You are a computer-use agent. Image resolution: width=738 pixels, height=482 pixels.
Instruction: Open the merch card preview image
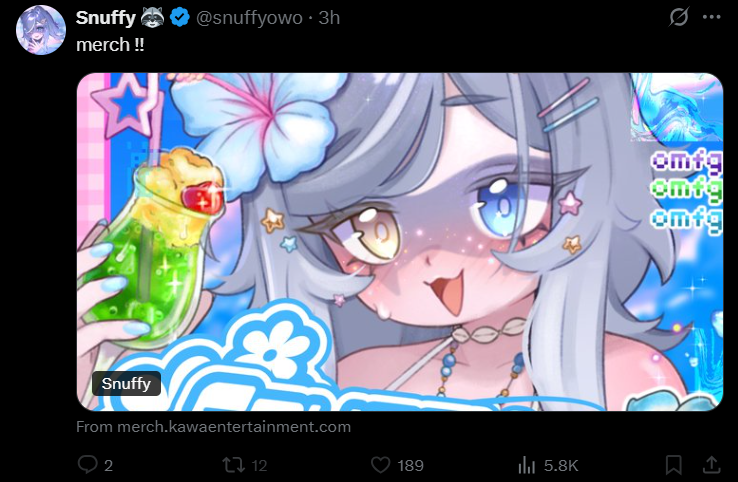click(x=400, y=241)
